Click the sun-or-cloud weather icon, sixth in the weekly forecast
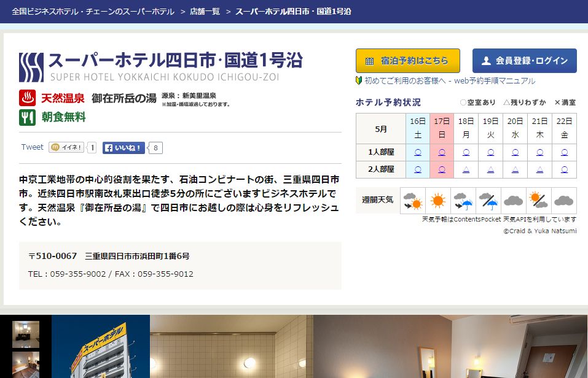 [539, 200]
